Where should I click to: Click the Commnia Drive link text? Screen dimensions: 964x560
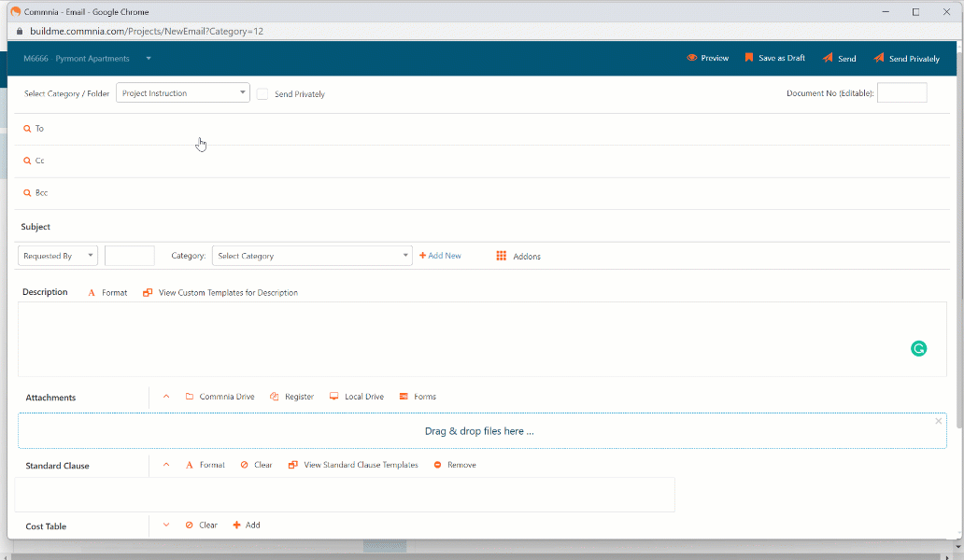click(x=227, y=397)
